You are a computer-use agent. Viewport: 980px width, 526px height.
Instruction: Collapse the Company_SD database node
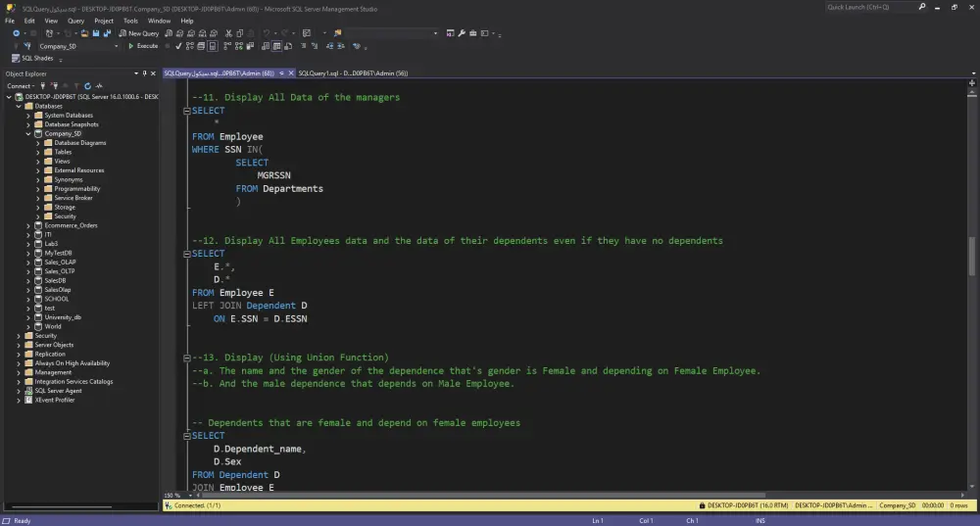tap(28, 133)
